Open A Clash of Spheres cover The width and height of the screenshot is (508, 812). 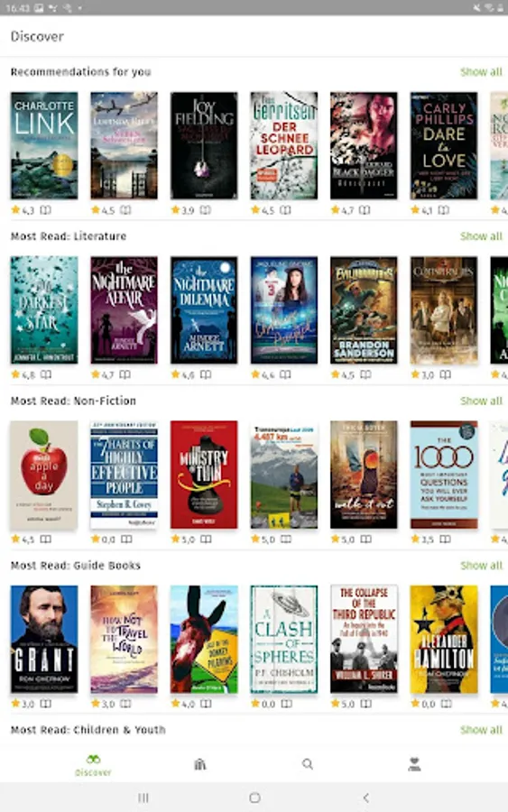click(283, 639)
